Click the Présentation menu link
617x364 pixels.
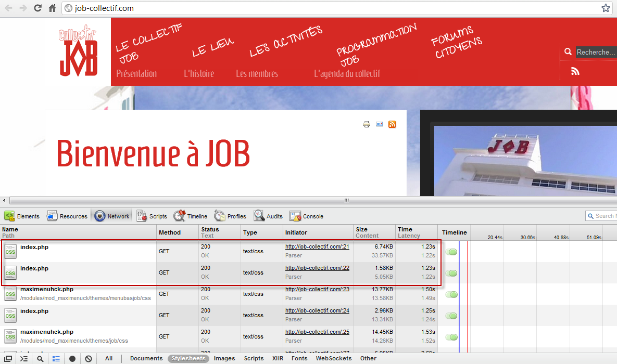coord(136,74)
